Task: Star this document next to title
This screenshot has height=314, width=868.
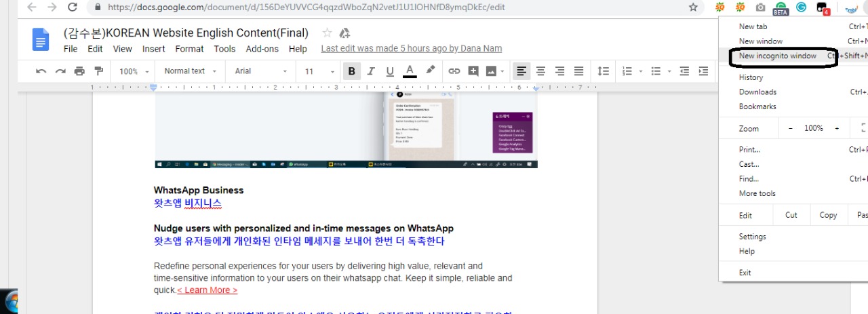Action: click(x=327, y=33)
